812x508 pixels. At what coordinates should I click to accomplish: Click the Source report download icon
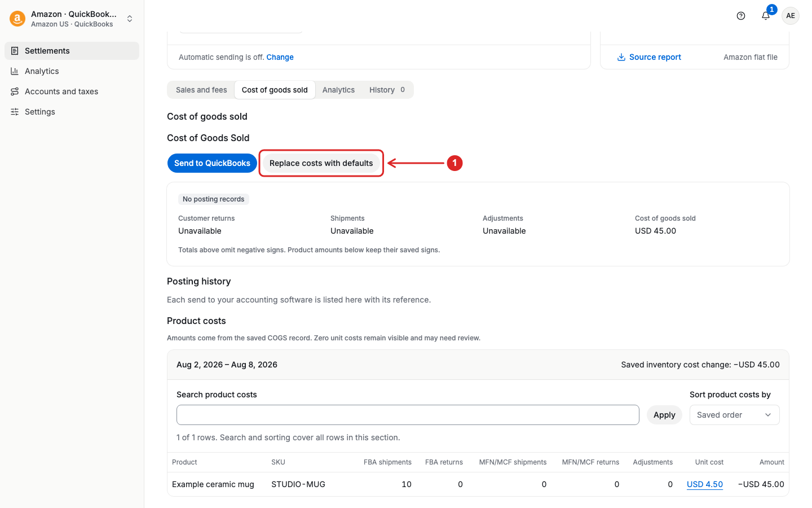621,57
